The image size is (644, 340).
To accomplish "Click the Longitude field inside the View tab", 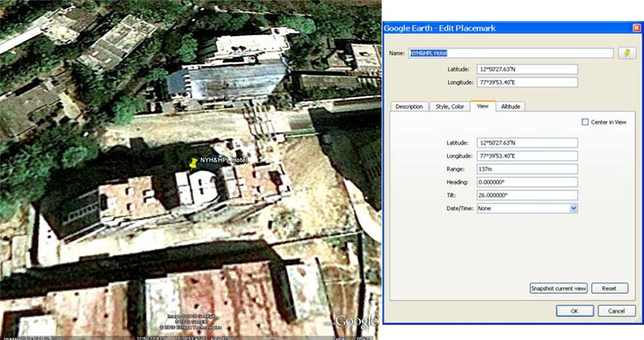I will tap(527, 156).
